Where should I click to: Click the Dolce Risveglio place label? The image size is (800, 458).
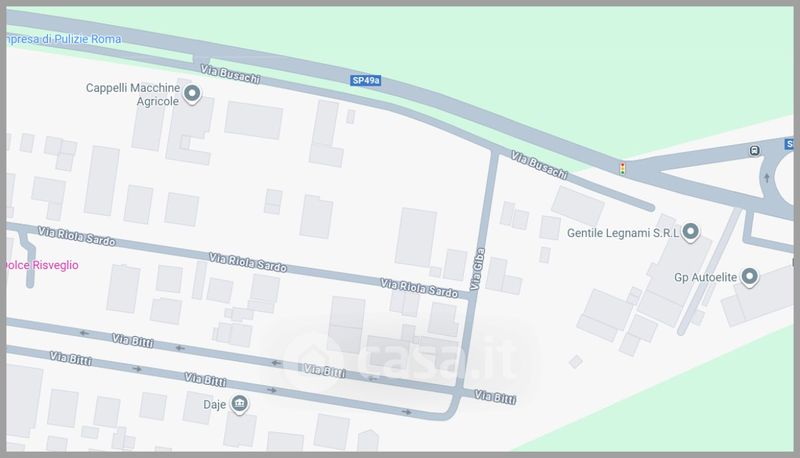click(42, 265)
